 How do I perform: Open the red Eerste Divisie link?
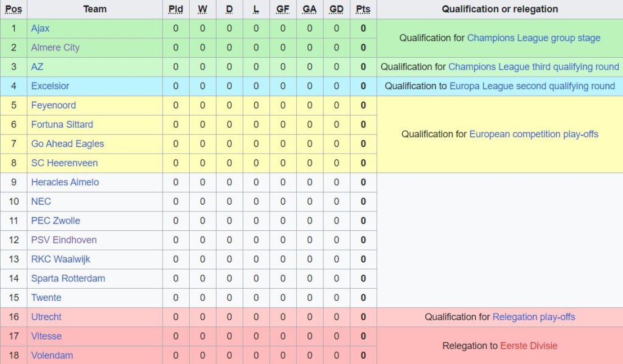(529, 346)
